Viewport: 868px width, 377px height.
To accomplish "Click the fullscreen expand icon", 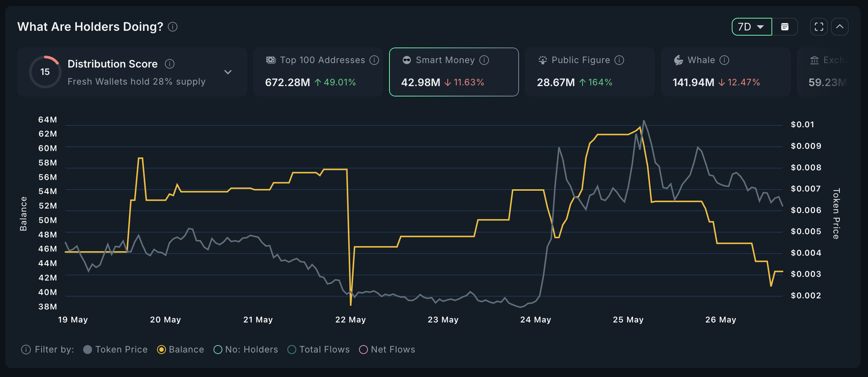I will [x=818, y=26].
